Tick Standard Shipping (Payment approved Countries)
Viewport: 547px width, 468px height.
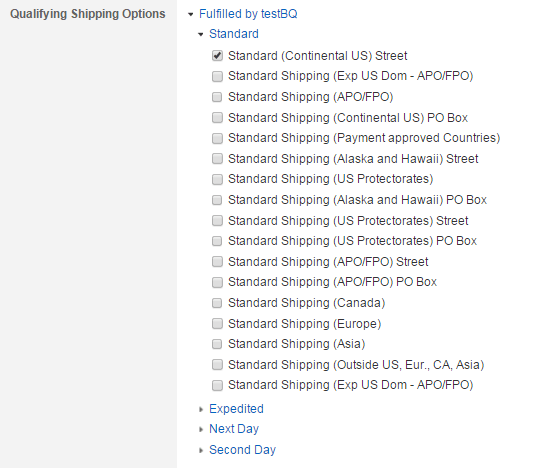[217, 138]
